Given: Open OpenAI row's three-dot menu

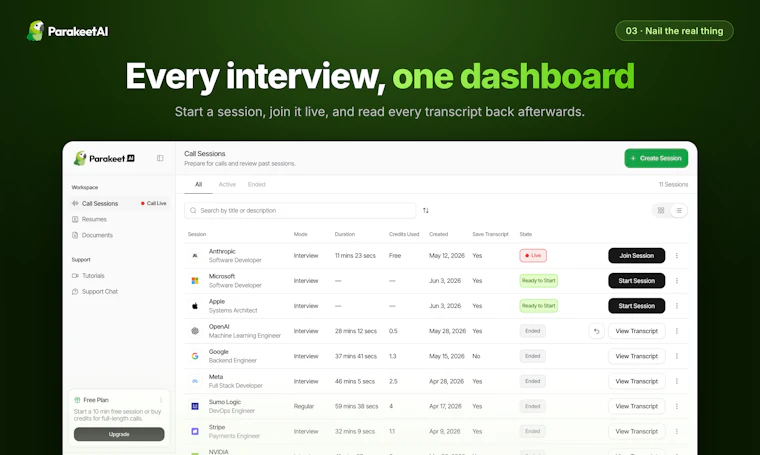Looking at the screenshot, I should pyautogui.click(x=677, y=331).
